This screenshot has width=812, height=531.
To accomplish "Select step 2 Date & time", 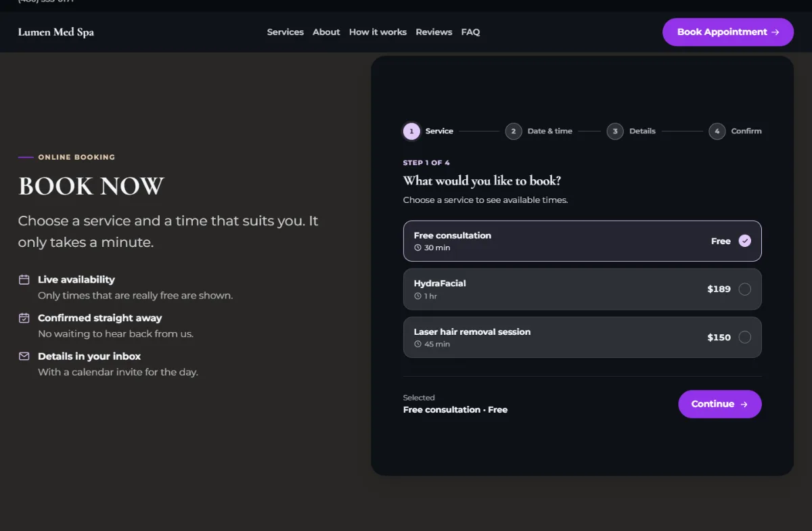I will (539, 131).
